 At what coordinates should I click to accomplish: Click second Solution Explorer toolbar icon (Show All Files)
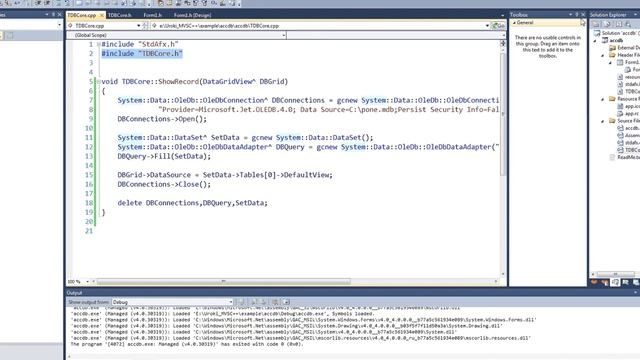point(607,24)
